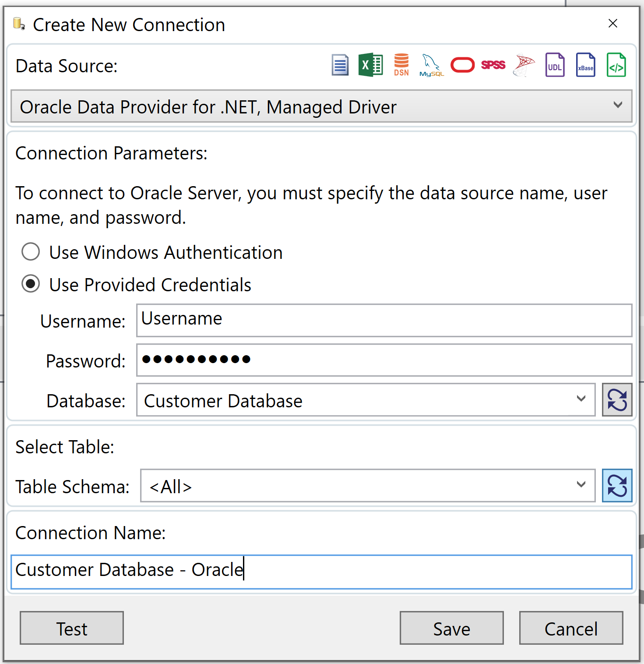This screenshot has height=664, width=644.
Task: Select Use Provided Credentials
Action: (30, 284)
